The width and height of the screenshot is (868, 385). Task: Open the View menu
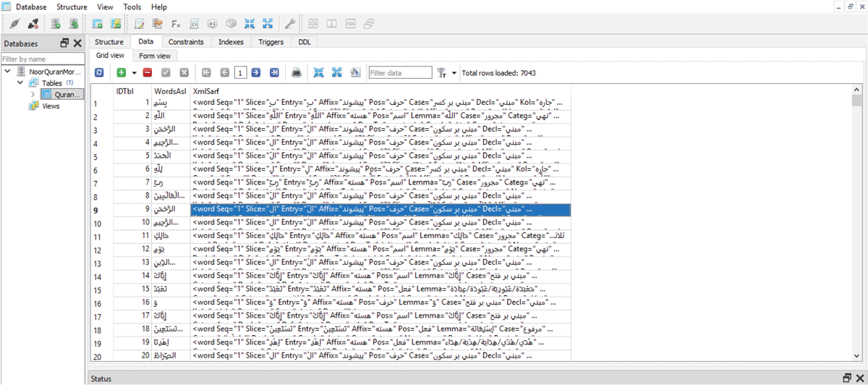tap(105, 7)
